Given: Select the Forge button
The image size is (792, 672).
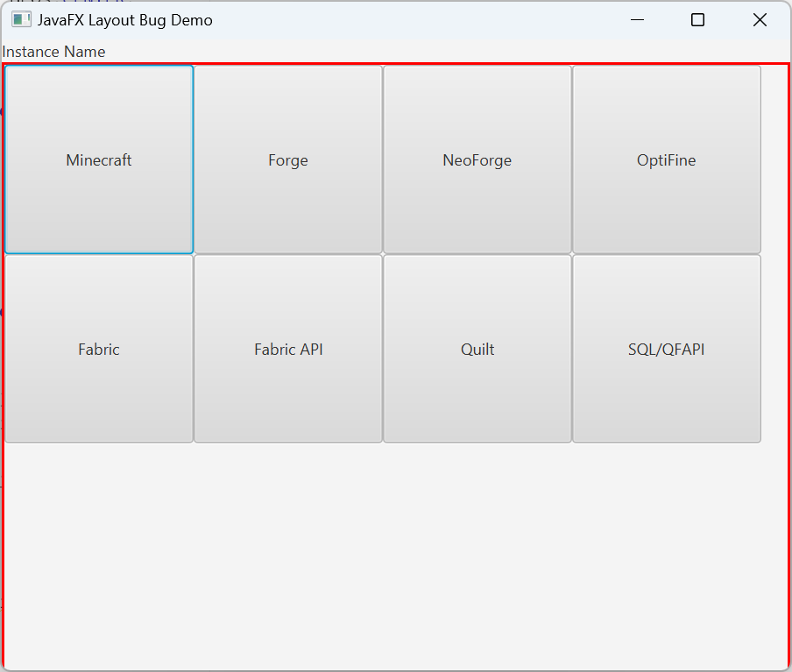Looking at the screenshot, I should pos(288,159).
